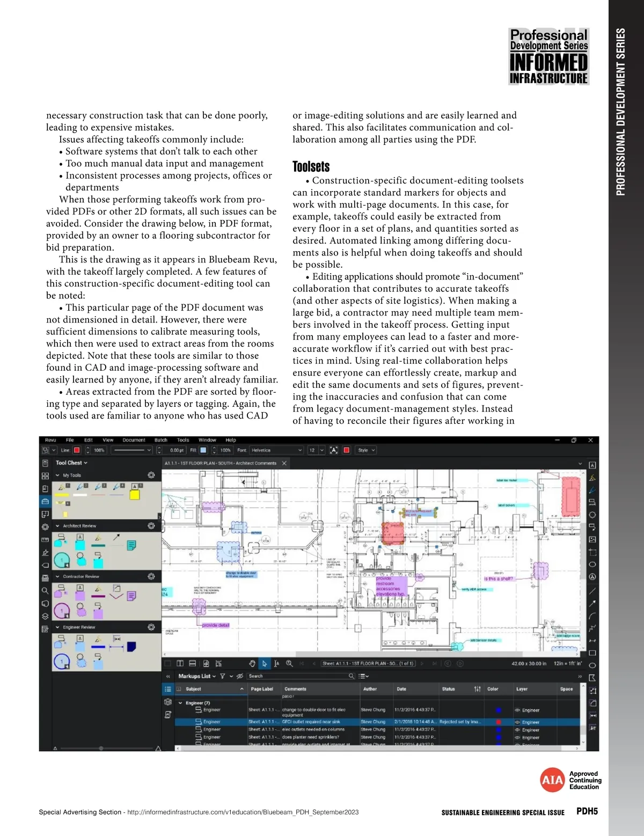This screenshot has height=836, width=644.
Task: Open the Document menu
Action: pos(134,440)
